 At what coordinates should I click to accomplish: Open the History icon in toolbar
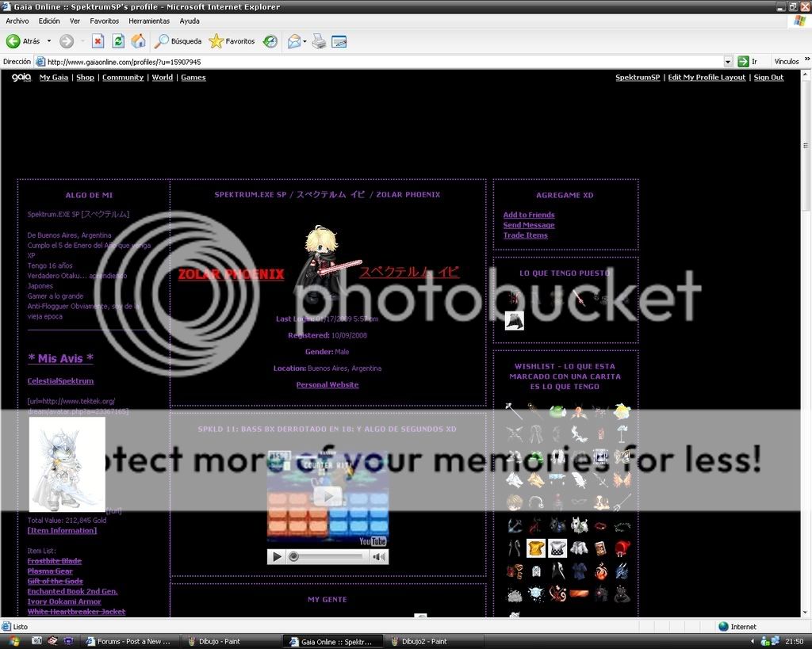pyautogui.click(x=270, y=41)
